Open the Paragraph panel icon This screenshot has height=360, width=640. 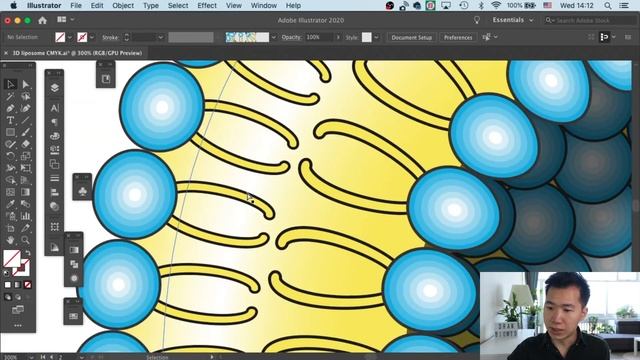tap(54, 122)
